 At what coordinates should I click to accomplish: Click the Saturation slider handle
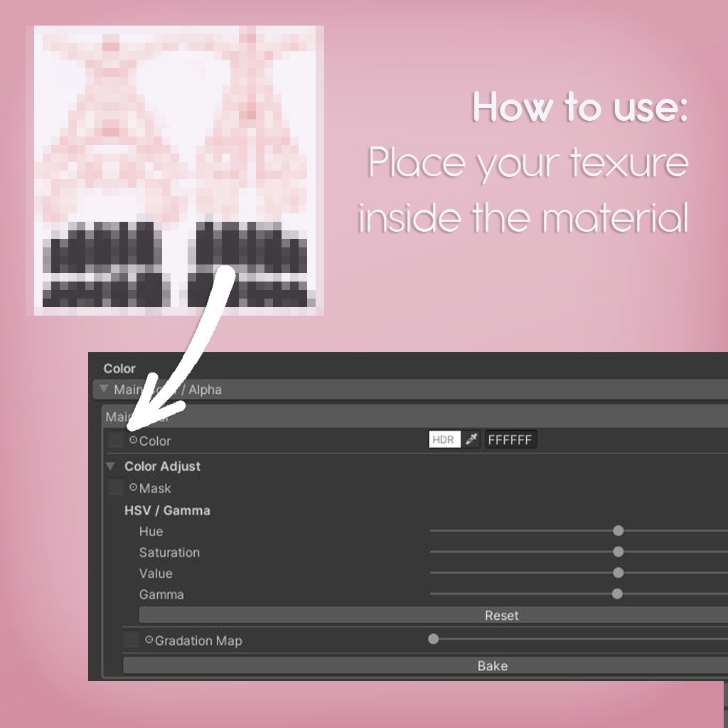[x=618, y=552]
